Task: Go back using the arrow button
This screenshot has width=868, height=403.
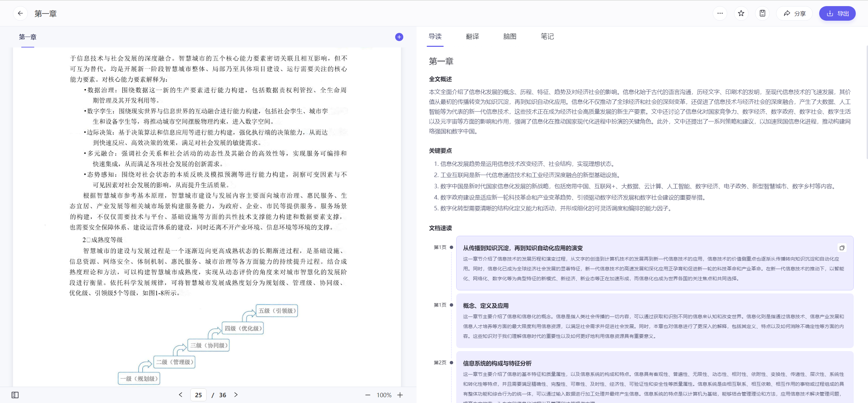Action: [x=20, y=14]
